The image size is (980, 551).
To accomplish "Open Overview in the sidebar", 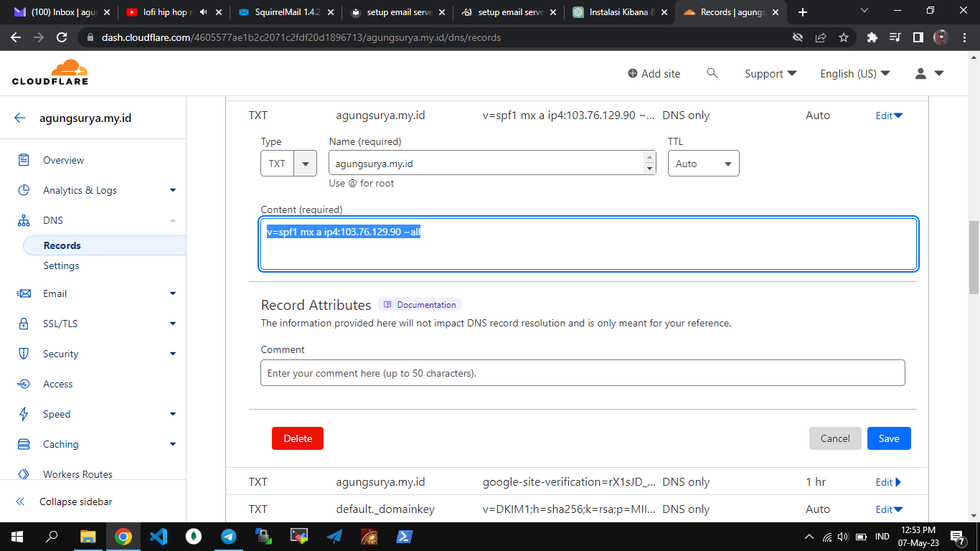I will point(63,160).
